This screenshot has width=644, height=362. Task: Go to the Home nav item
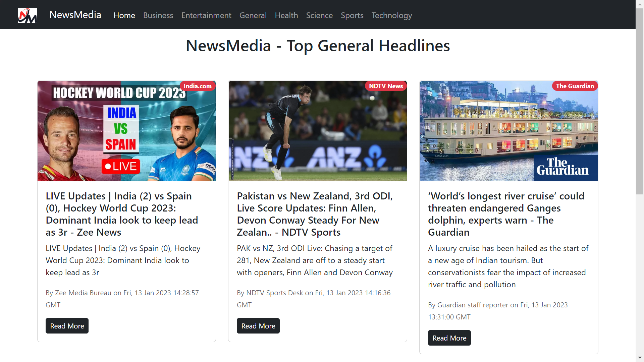click(x=124, y=15)
